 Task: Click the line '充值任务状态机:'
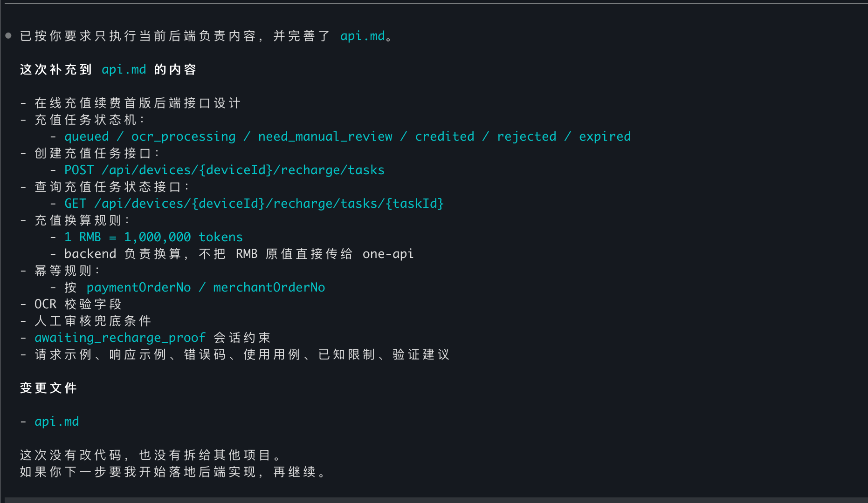tap(90, 120)
